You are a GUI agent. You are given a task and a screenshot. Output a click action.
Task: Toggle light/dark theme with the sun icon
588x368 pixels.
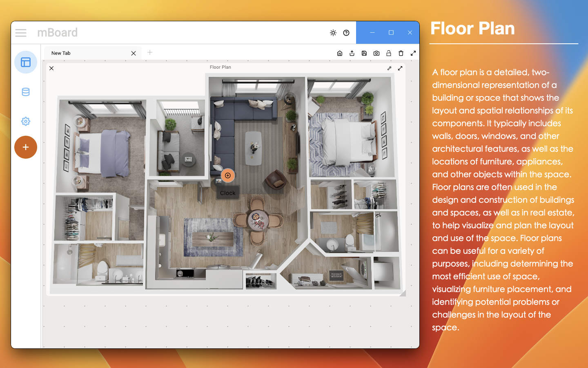tap(333, 33)
